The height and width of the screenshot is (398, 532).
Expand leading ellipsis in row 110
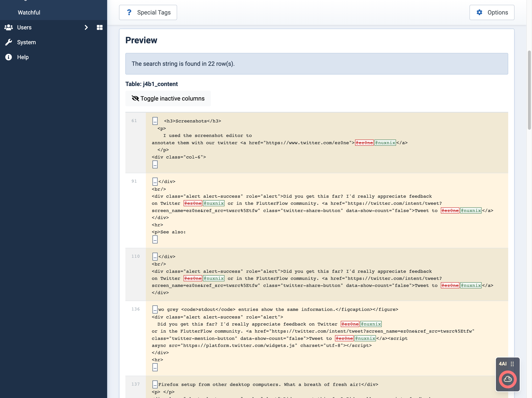coord(155,257)
